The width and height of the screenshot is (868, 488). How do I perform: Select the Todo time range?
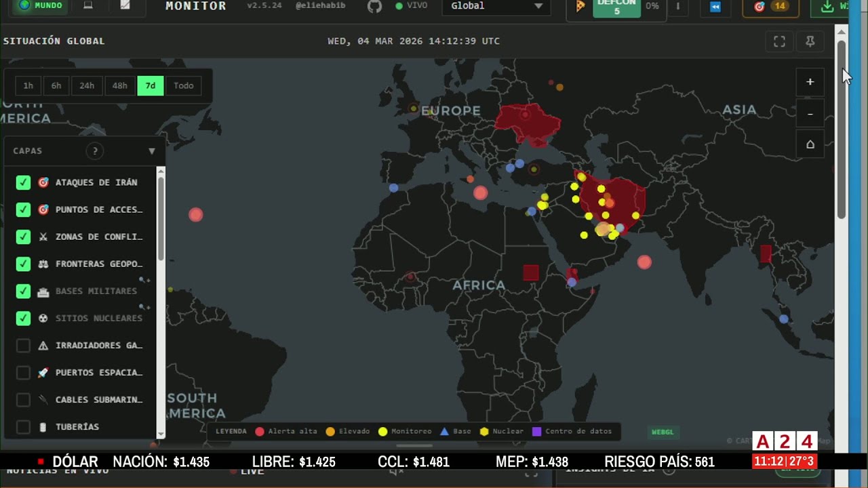[184, 85]
